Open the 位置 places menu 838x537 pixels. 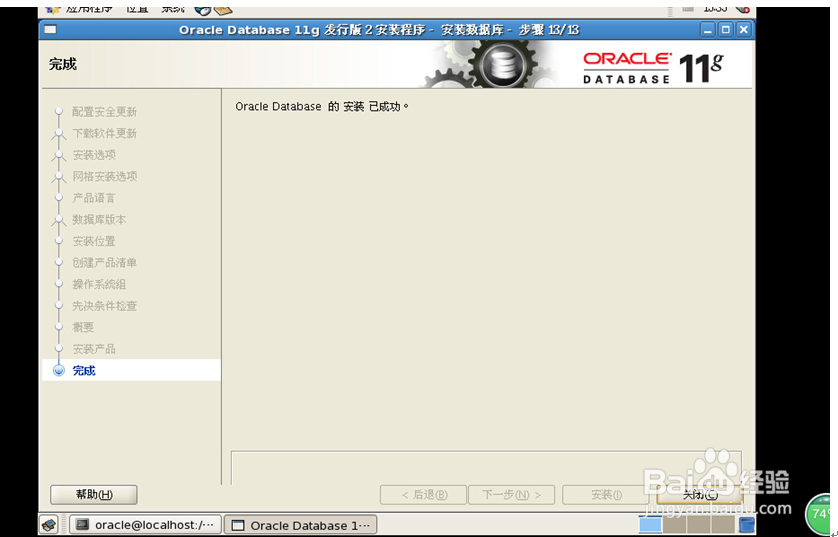pyautogui.click(x=137, y=9)
